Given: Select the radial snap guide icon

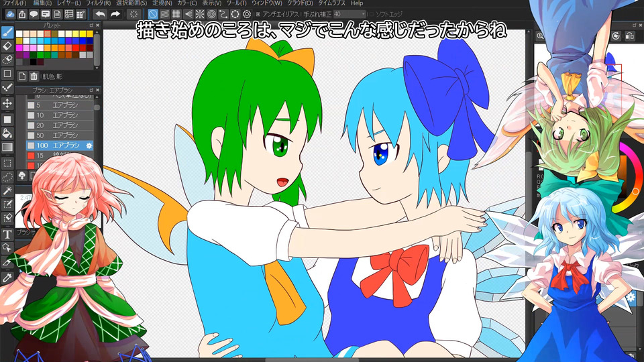Looking at the screenshot, I should (x=200, y=13).
